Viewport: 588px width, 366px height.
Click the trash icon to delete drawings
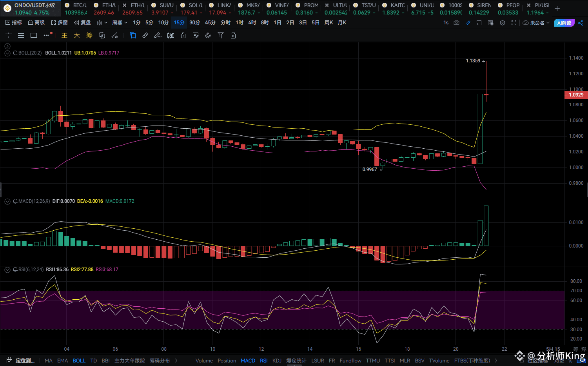[x=233, y=36]
